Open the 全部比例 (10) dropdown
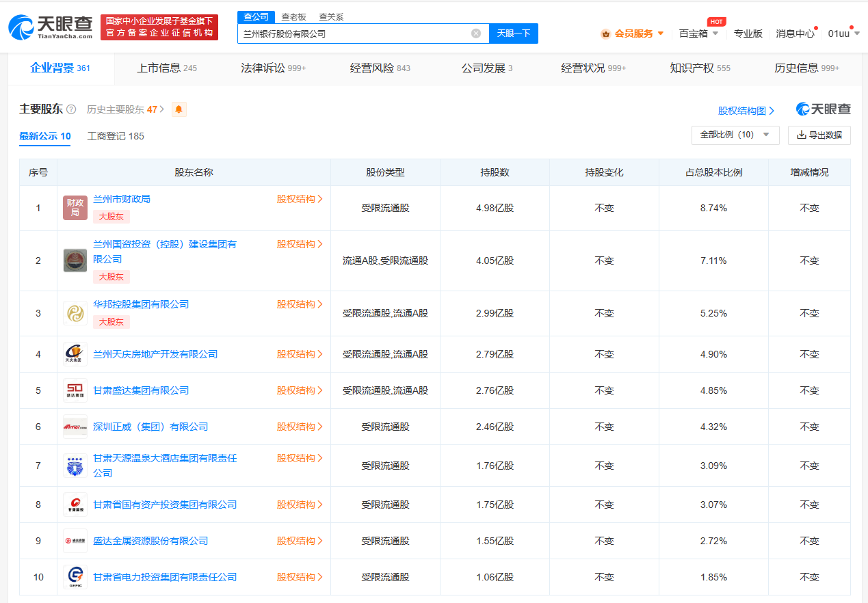The image size is (868, 603). pos(735,135)
